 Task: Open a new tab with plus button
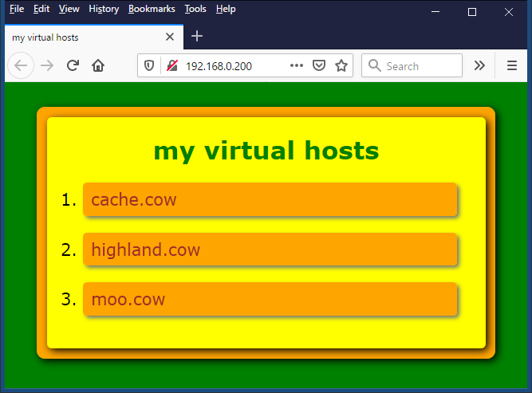point(197,37)
